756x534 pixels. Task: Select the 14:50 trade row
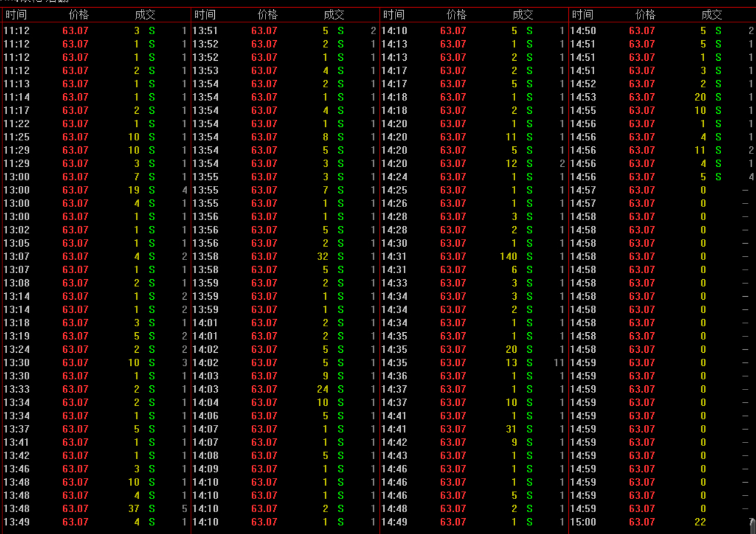point(662,31)
